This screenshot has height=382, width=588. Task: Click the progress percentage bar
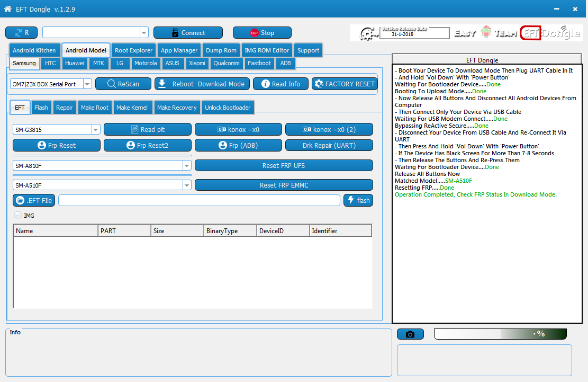click(500, 334)
